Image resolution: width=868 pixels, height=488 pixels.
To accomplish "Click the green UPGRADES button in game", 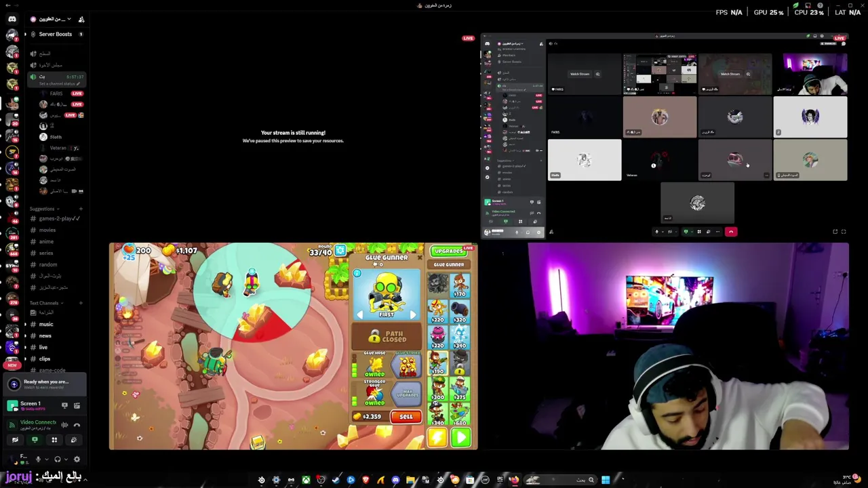I will click(x=448, y=251).
